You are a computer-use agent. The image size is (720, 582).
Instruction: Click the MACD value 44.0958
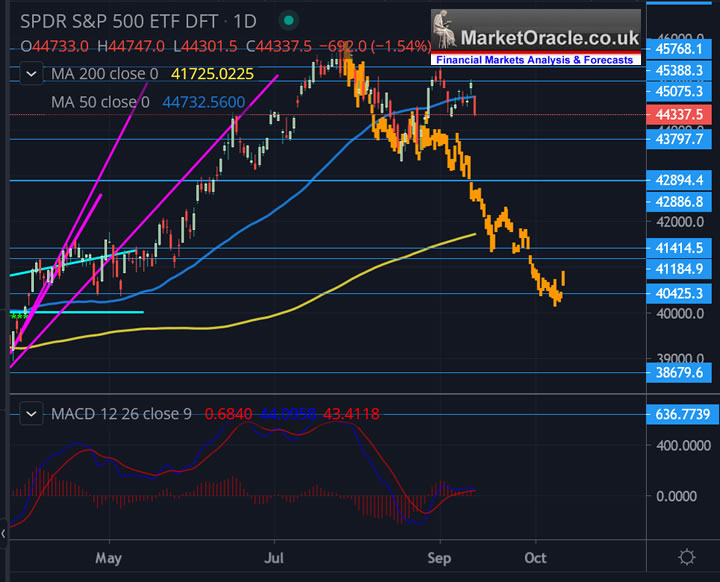[x=287, y=414]
